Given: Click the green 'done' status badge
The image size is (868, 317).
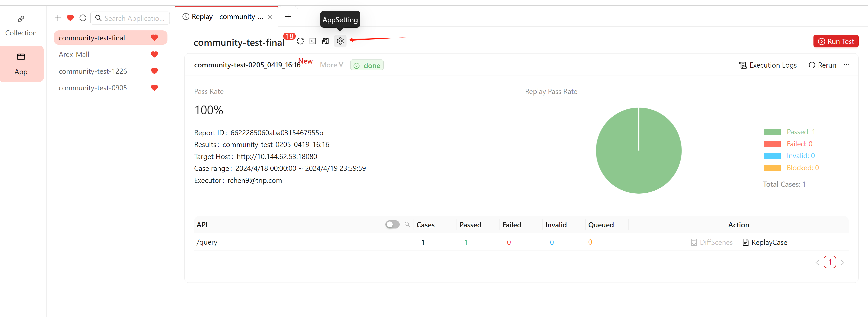Looking at the screenshot, I should [x=368, y=65].
